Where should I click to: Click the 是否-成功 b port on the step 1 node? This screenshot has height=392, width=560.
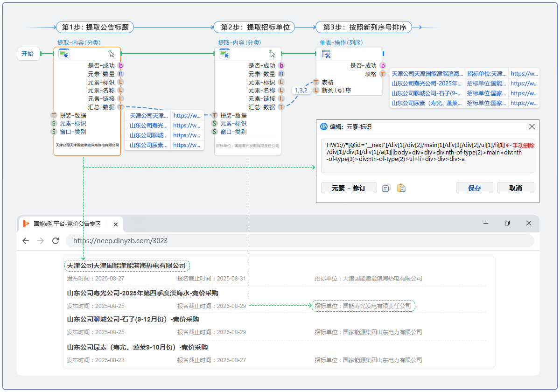(x=120, y=66)
